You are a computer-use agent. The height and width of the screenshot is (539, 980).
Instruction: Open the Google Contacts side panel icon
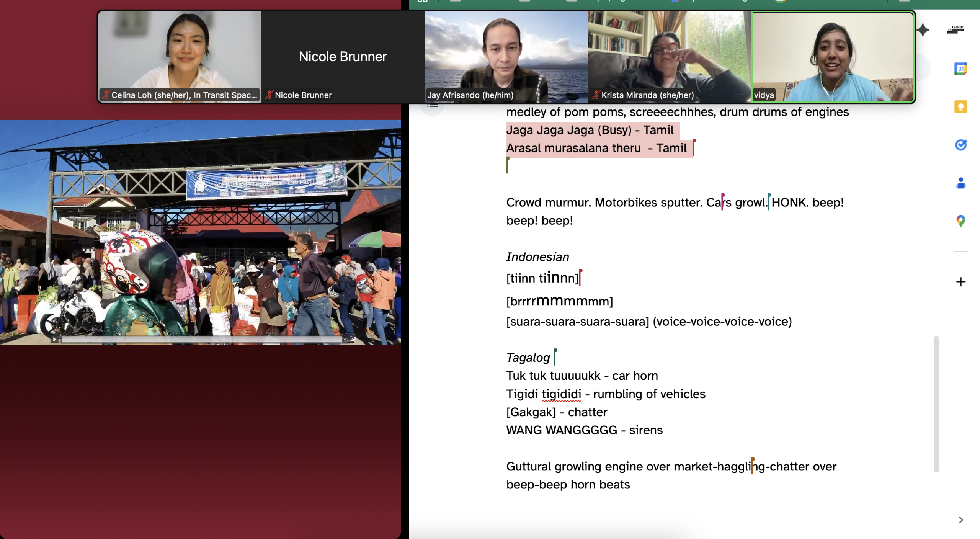[960, 183]
